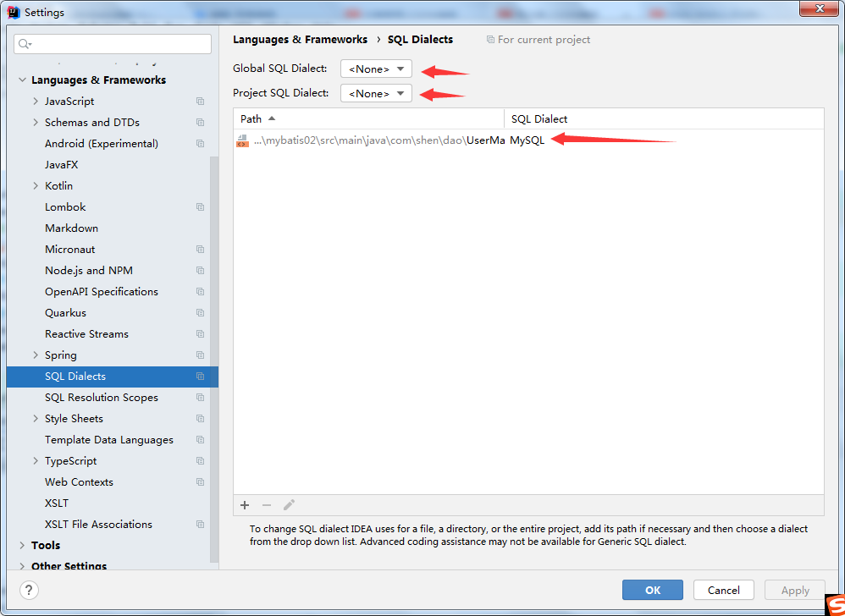Collapse the Languages & Frameworks section
This screenshot has width=845, height=616.
click(x=22, y=80)
